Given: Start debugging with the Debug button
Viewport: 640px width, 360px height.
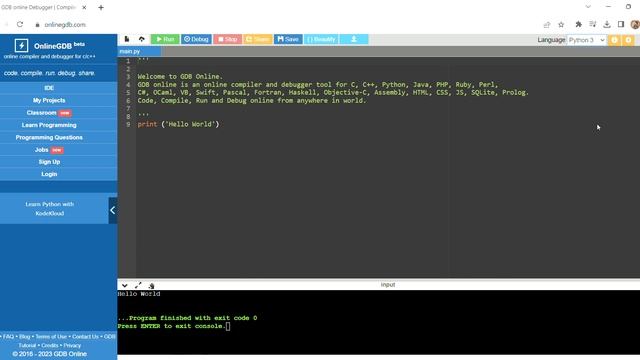Looking at the screenshot, I should (x=196, y=39).
